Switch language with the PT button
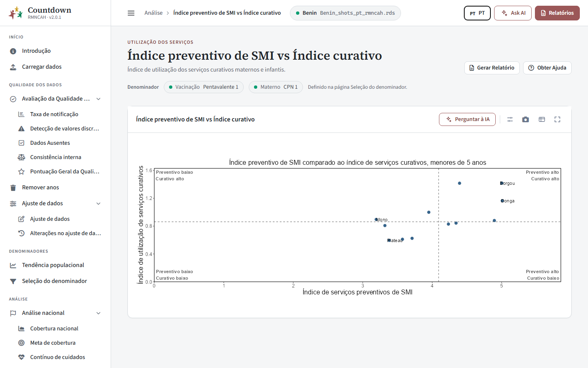This screenshot has height=368, width=588. click(x=477, y=13)
